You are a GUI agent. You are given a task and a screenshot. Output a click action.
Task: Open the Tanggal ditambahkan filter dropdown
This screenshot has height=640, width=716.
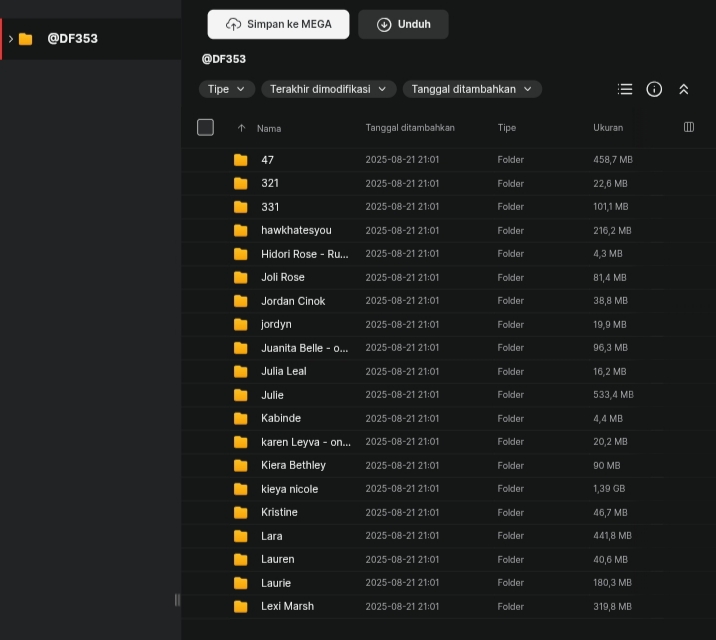(x=472, y=89)
